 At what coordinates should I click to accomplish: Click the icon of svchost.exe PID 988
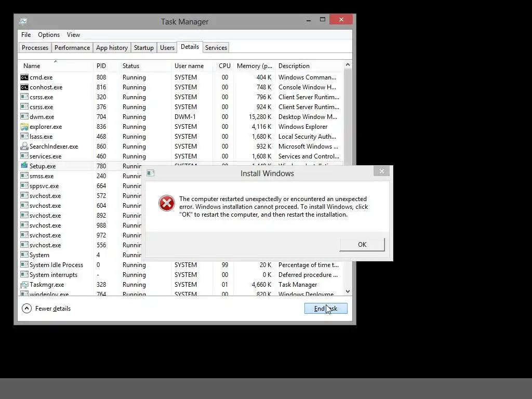coord(24,225)
